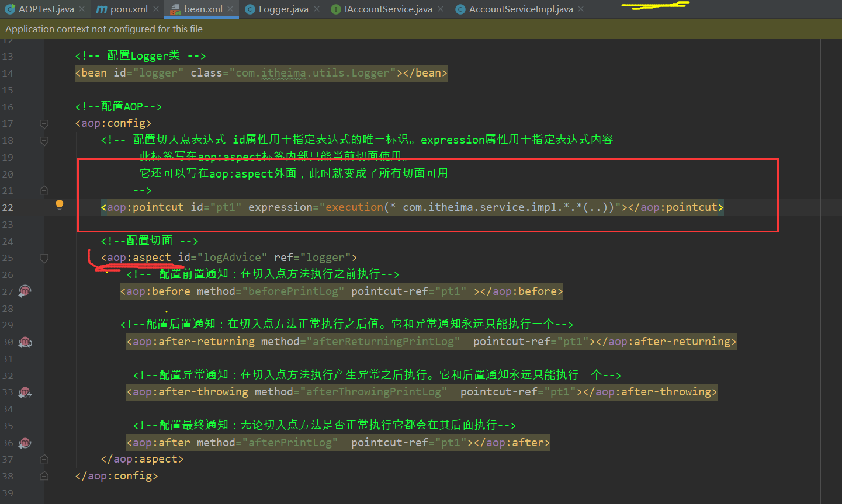842x504 pixels.
Task: Click line number 22 in the gutter
Action: (8, 207)
